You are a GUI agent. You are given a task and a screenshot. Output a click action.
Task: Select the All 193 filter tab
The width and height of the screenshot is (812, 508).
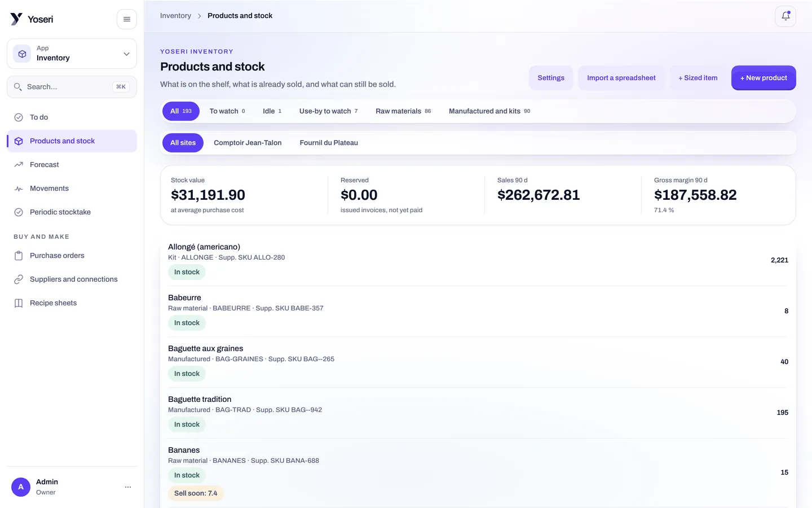[x=181, y=111]
